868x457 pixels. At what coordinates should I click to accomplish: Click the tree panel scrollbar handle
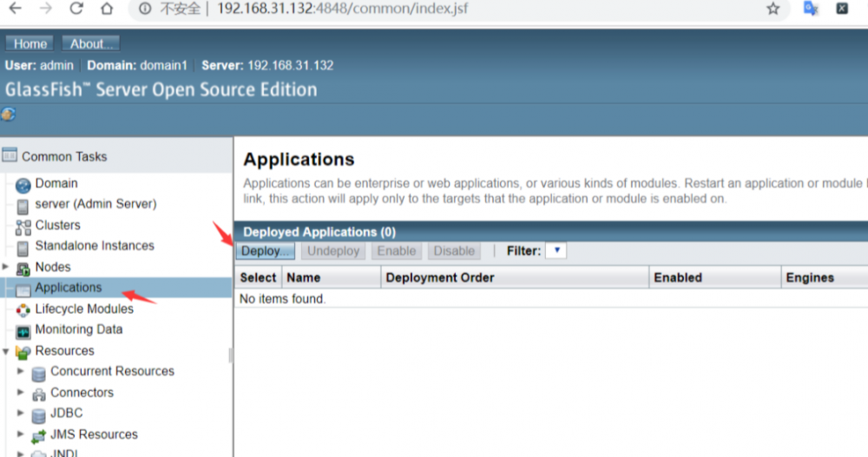(x=231, y=356)
